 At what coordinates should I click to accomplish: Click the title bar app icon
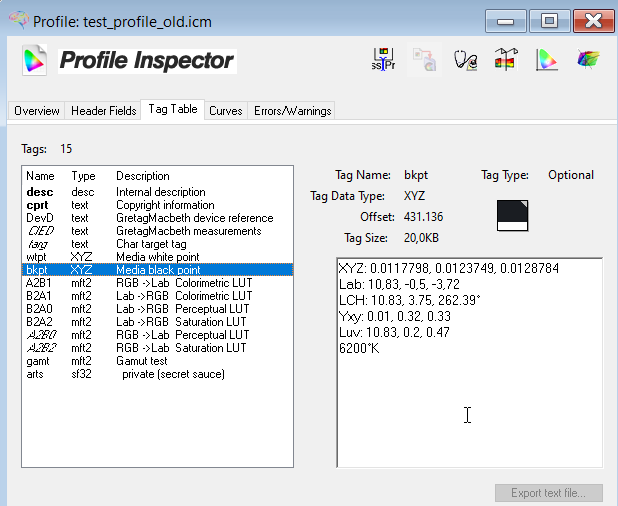(17, 21)
